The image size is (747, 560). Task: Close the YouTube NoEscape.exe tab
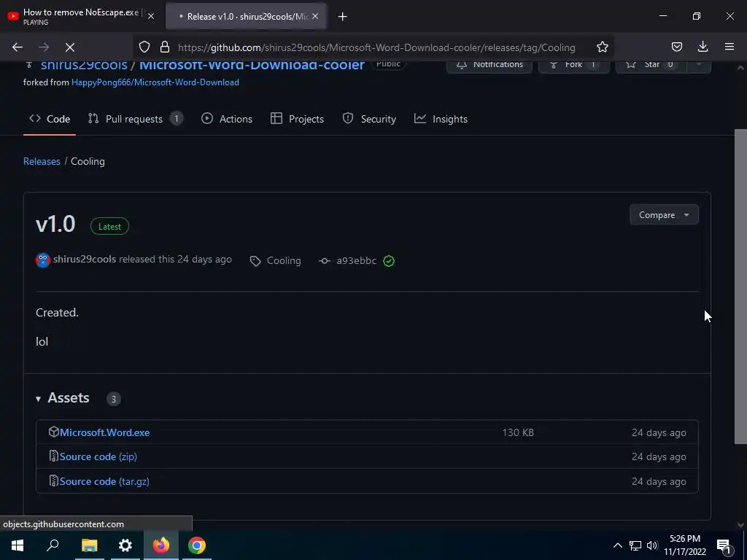point(151,16)
